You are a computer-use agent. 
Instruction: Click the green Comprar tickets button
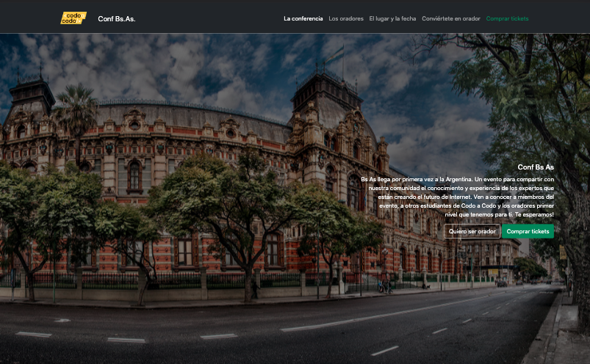click(528, 231)
